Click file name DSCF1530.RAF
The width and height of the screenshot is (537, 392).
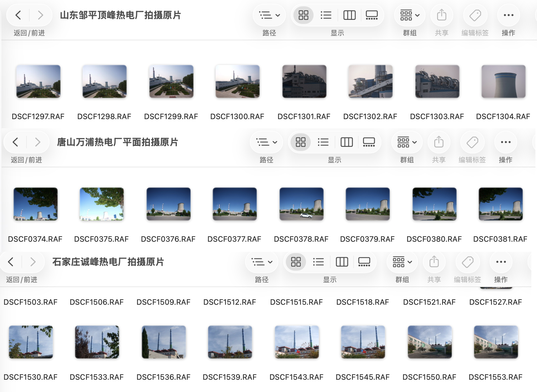[x=31, y=377]
